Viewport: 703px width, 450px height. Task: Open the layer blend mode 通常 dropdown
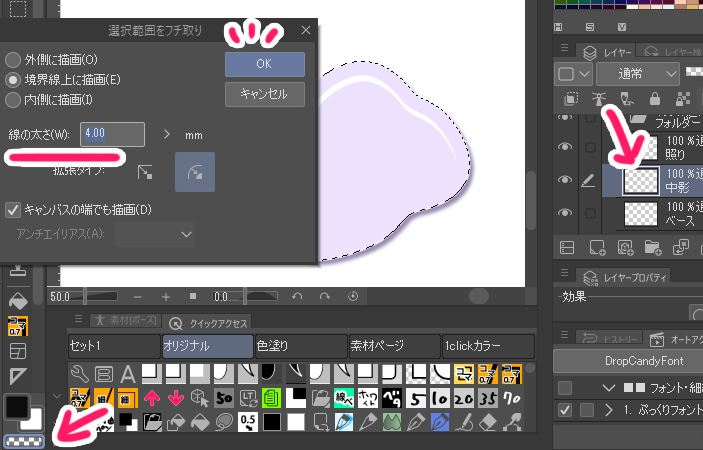637,74
